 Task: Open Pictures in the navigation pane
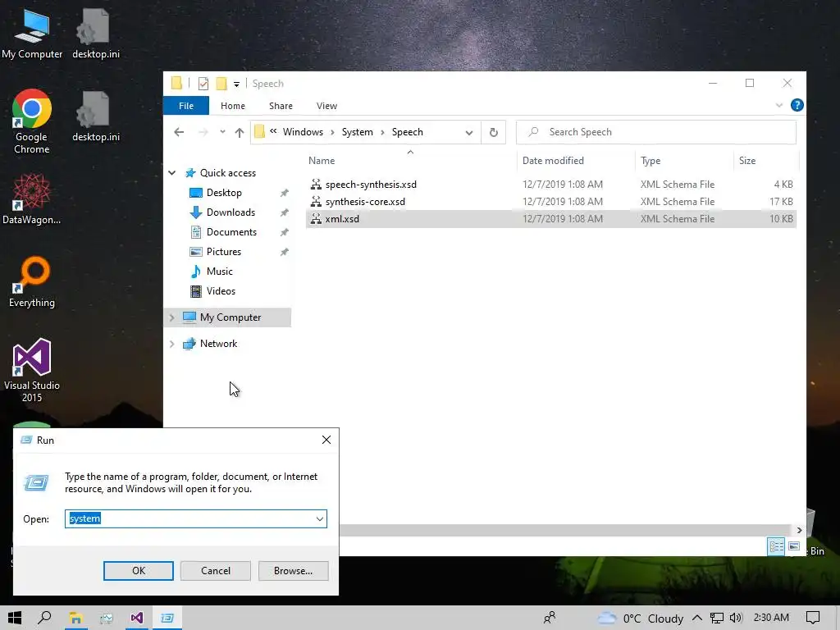223,252
